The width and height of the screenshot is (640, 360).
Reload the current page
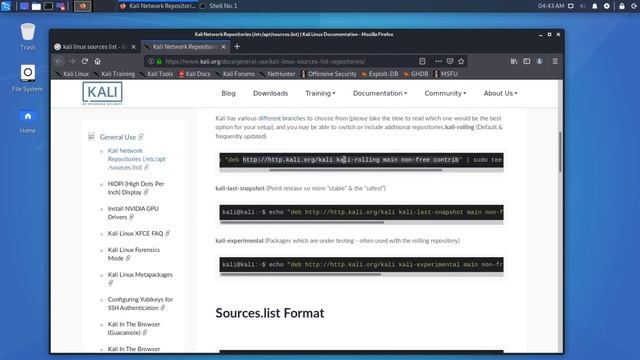coord(85,61)
